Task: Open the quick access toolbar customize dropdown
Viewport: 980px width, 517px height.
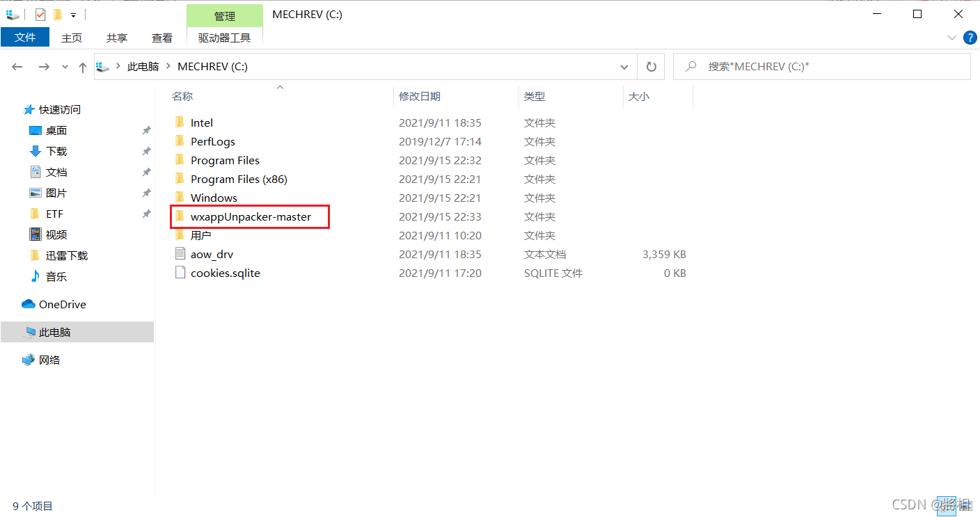Action: 73,15
